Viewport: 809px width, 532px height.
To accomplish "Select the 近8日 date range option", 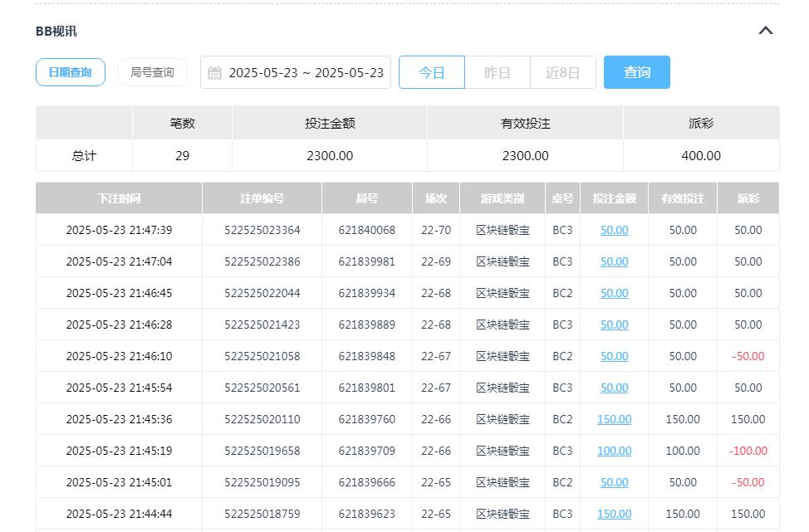I will coord(562,72).
